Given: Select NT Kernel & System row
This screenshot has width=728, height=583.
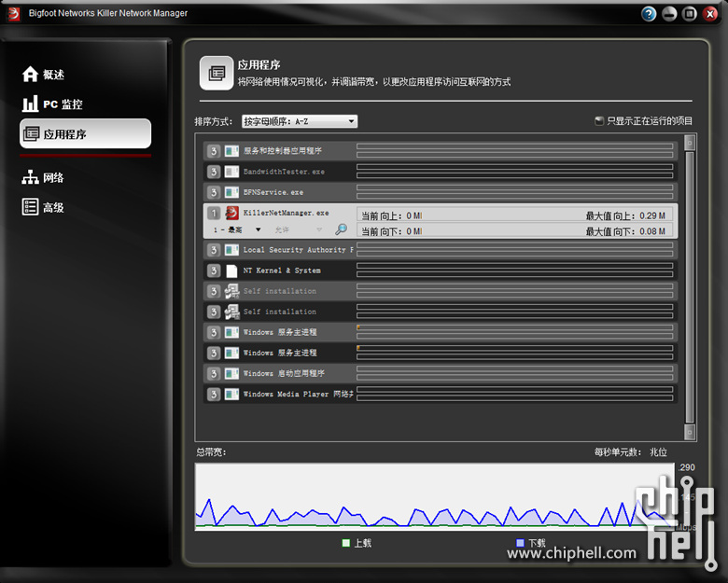Looking at the screenshot, I should point(441,271).
